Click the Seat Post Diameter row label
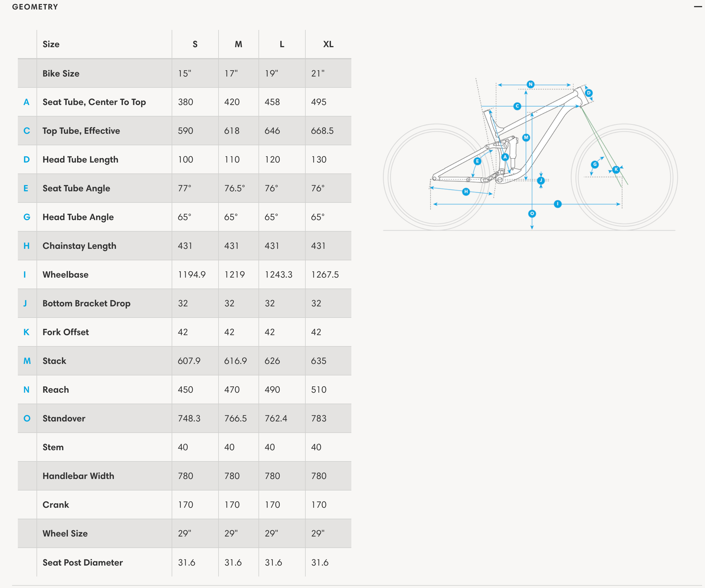The height and width of the screenshot is (588, 705). (x=83, y=562)
